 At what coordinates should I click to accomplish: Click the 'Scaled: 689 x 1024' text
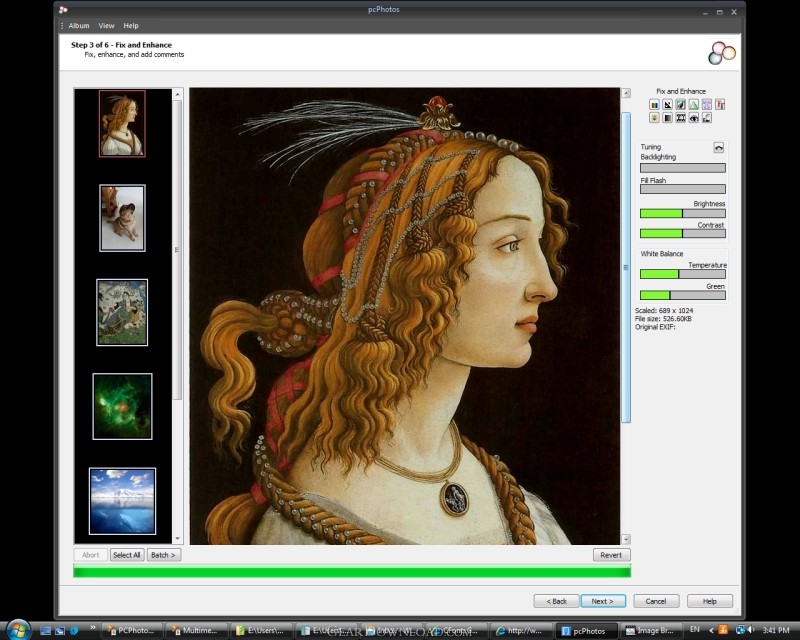click(664, 310)
